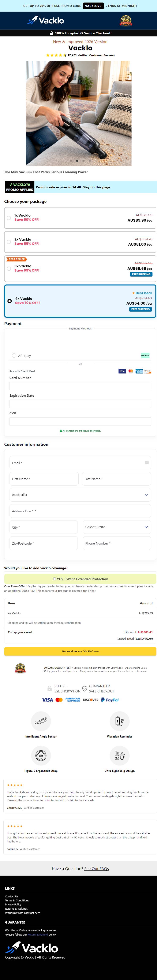This screenshot has width=157, height=980.
Task: Open the Australia country dropdown
Action: coord(80,495)
